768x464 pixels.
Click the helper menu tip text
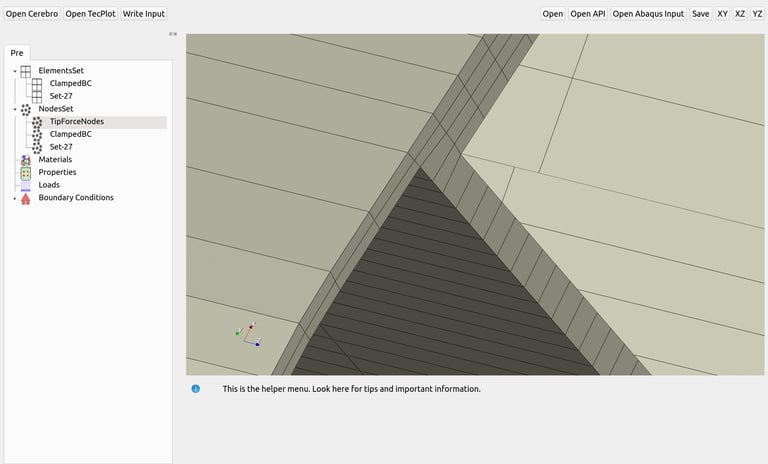(x=352, y=389)
